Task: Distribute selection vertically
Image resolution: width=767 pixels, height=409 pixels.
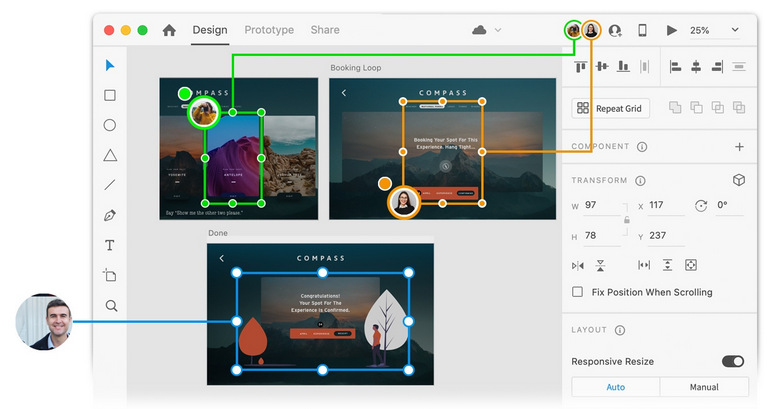Action: coord(739,67)
